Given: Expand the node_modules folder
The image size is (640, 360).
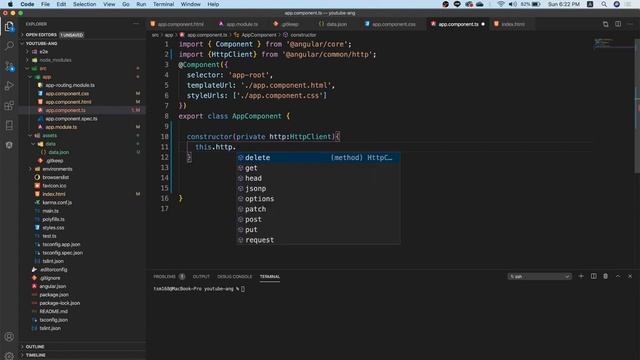Looking at the screenshot, I should [x=55, y=60].
